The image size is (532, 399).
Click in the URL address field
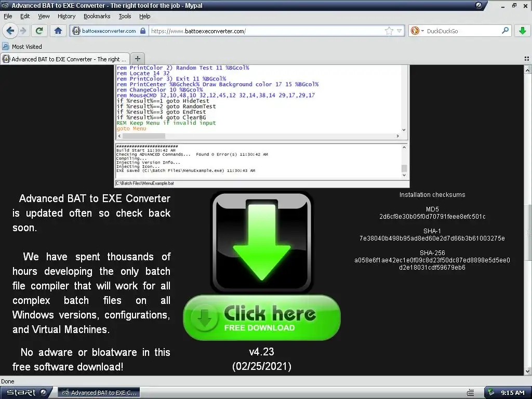click(x=267, y=31)
